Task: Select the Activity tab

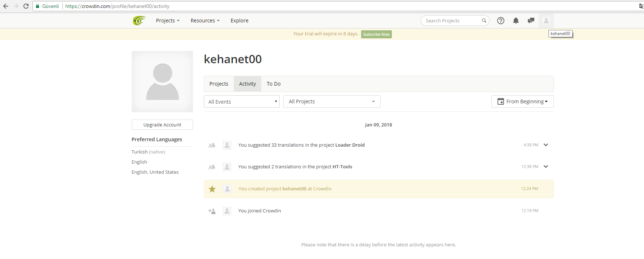Action: click(247, 84)
